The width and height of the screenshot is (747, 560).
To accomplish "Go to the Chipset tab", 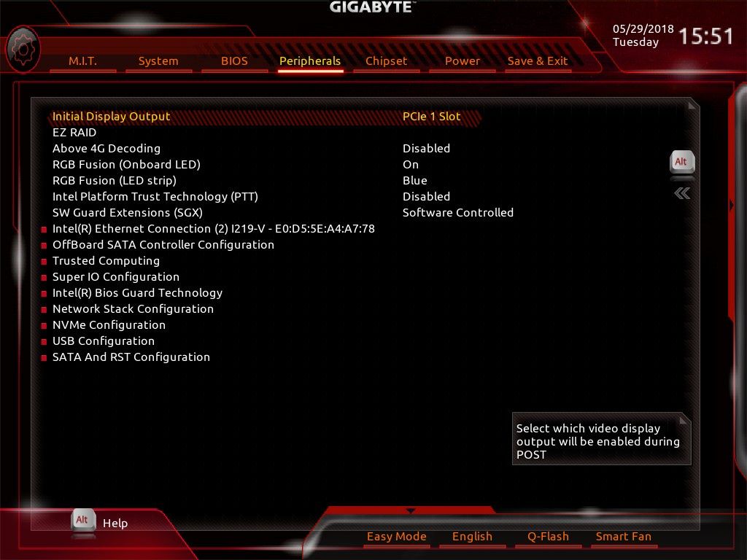I will [x=387, y=61].
